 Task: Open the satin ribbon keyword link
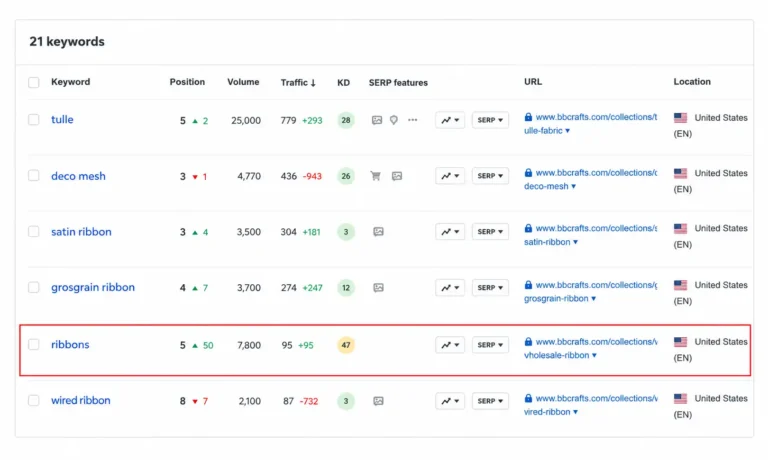click(81, 232)
